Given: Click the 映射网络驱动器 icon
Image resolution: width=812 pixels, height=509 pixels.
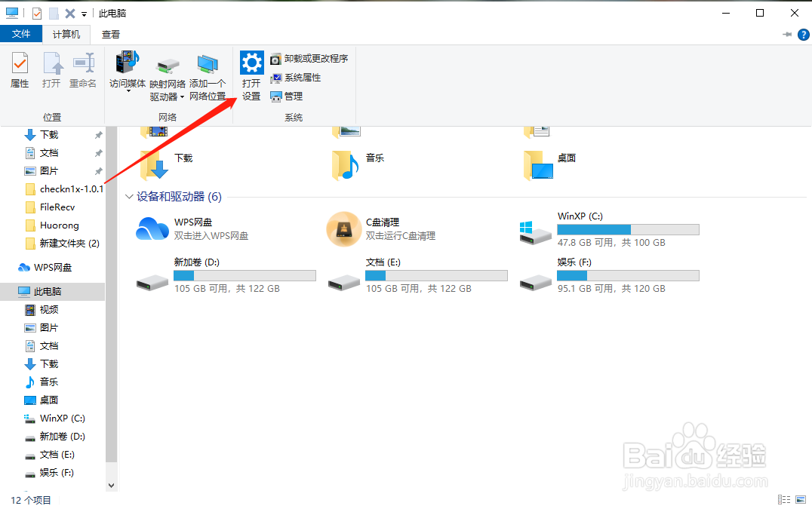Looking at the screenshot, I should click(x=168, y=65).
